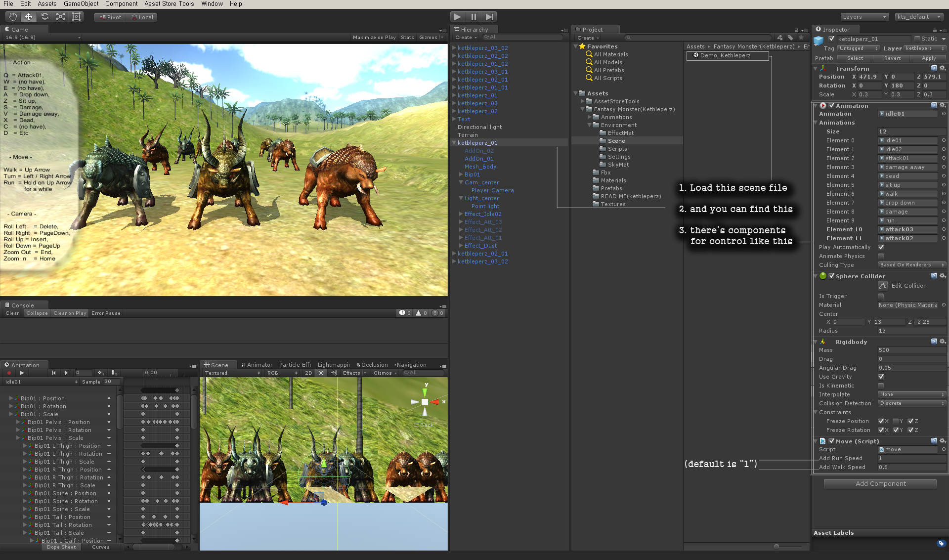Switch to the Occlusion tab
Image resolution: width=949 pixels, height=560 pixels.
coord(372,365)
